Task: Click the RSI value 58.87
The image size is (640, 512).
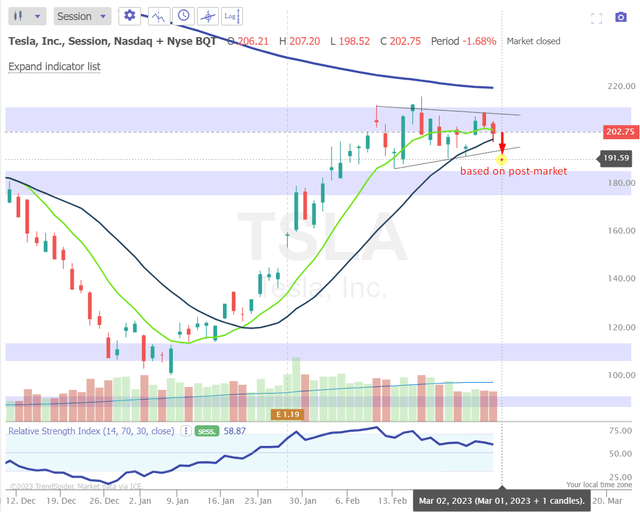Action: pyautogui.click(x=235, y=431)
